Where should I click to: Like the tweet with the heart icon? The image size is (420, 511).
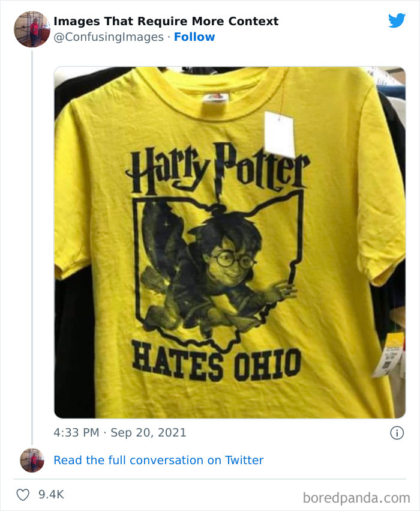coord(23,494)
